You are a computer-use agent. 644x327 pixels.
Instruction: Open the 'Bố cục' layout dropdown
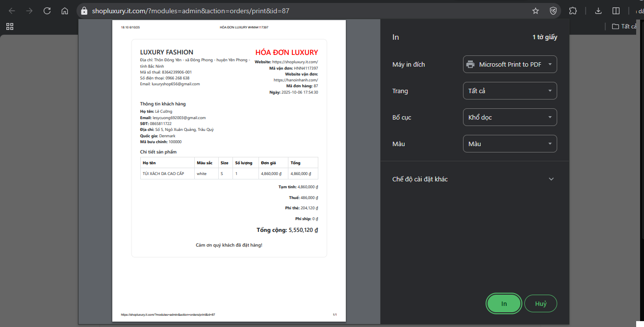(510, 117)
